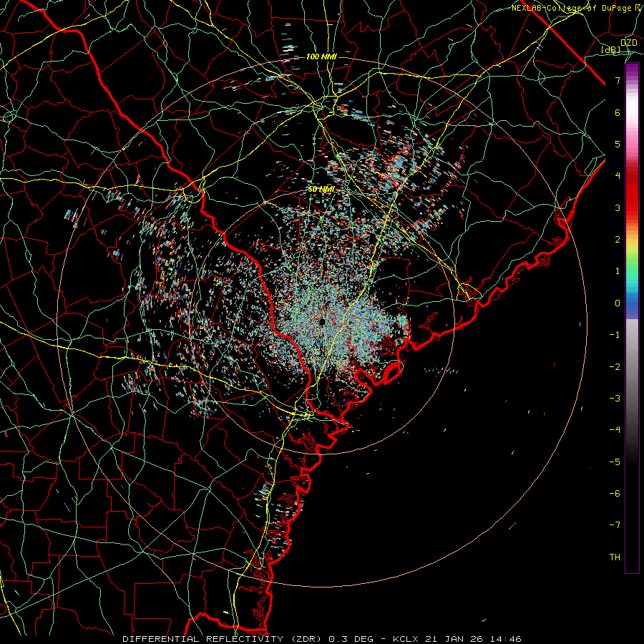The height and width of the screenshot is (644, 644).
Task: Click the -3 dB tick label on the scale
Action: pyautogui.click(x=615, y=398)
